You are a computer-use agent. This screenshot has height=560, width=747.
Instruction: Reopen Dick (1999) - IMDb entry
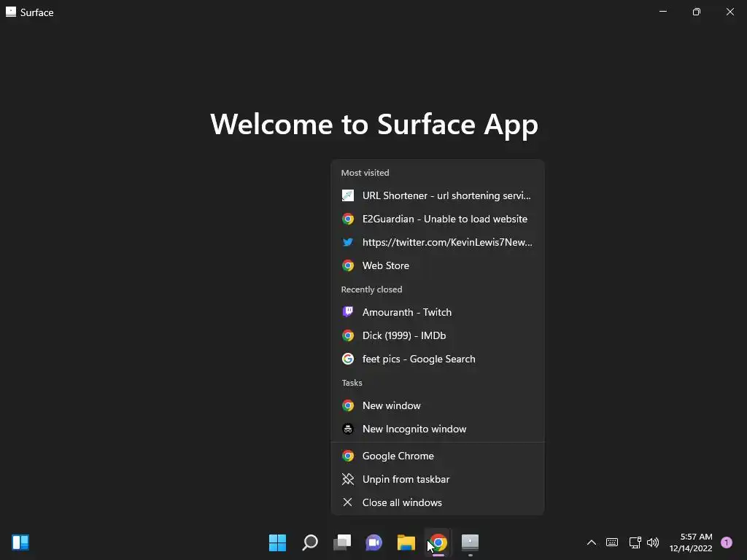coord(438,335)
